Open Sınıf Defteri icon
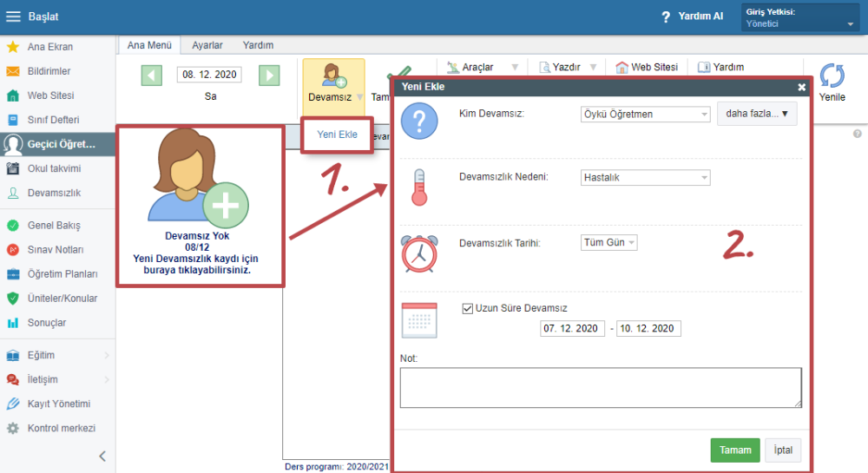868x473 pixels. [x=13, y=120]
